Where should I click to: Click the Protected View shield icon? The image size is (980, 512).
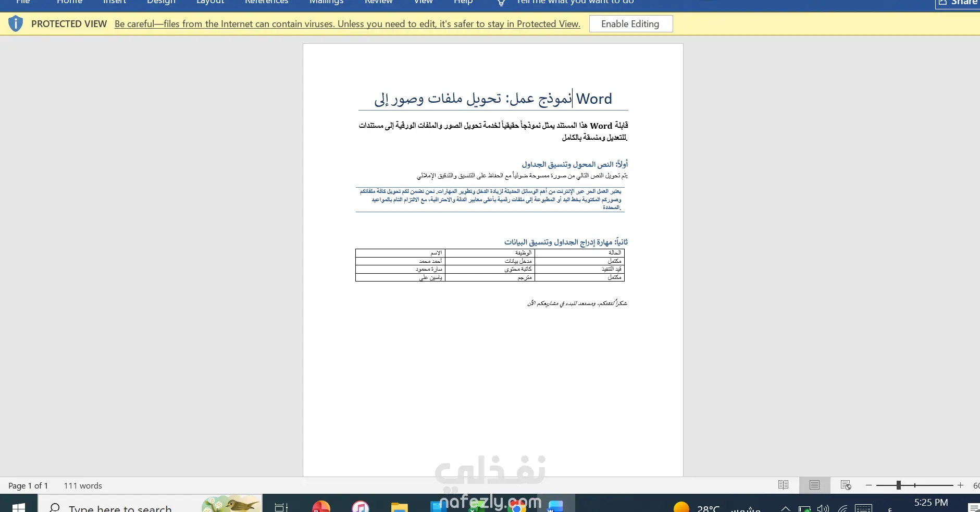tap(16, 24)
